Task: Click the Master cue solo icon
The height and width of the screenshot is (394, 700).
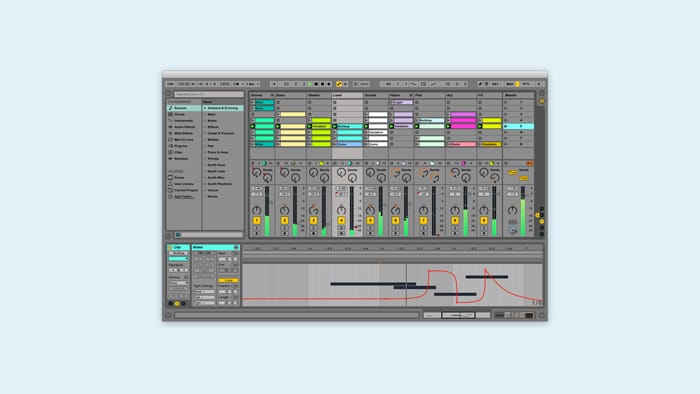Action: 513,231
